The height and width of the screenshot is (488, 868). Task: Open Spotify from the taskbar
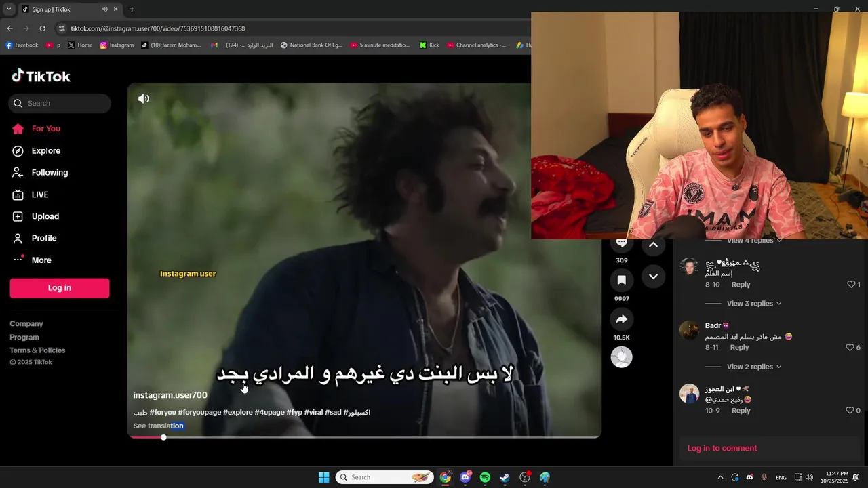[485, 477]
